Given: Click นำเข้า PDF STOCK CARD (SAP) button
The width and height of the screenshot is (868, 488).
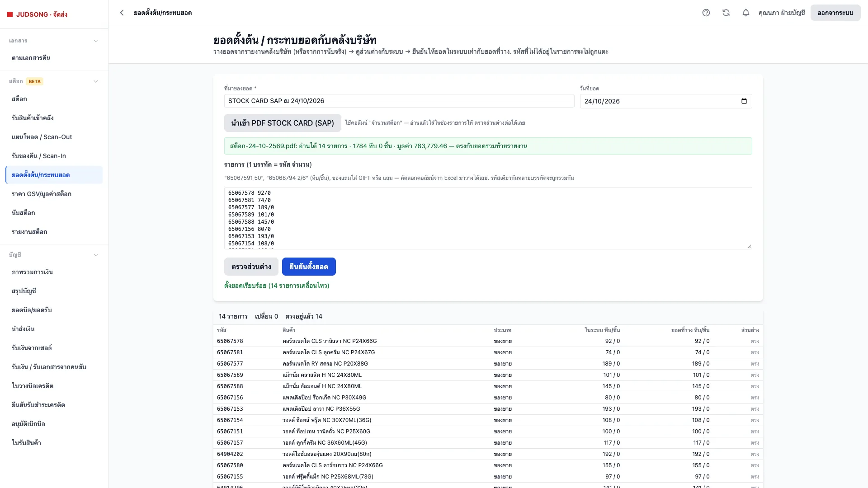Looking at the screenshot, I should coord(283,123).
